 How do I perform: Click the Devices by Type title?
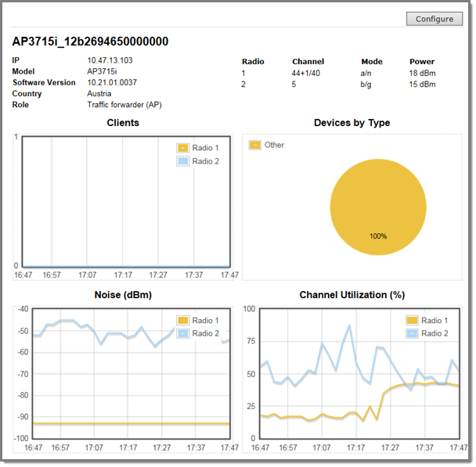(x=352, y=123)
